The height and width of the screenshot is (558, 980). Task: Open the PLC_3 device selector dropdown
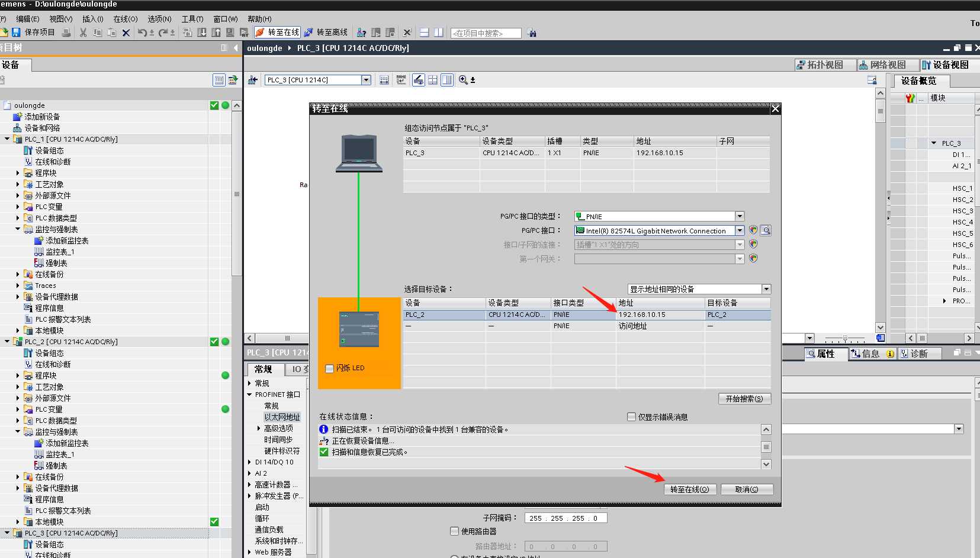(366, 80)
